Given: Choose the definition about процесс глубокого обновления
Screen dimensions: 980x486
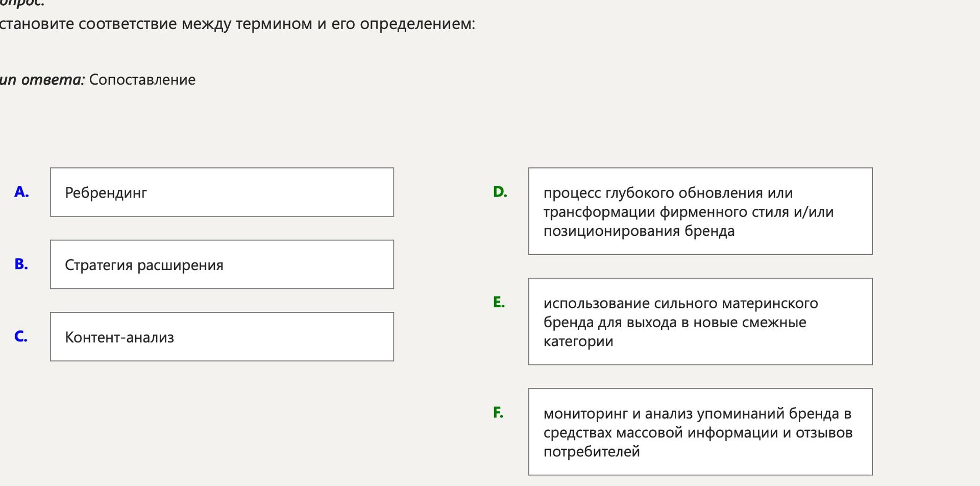Looking at the screenshot, I should click(700, 211).
